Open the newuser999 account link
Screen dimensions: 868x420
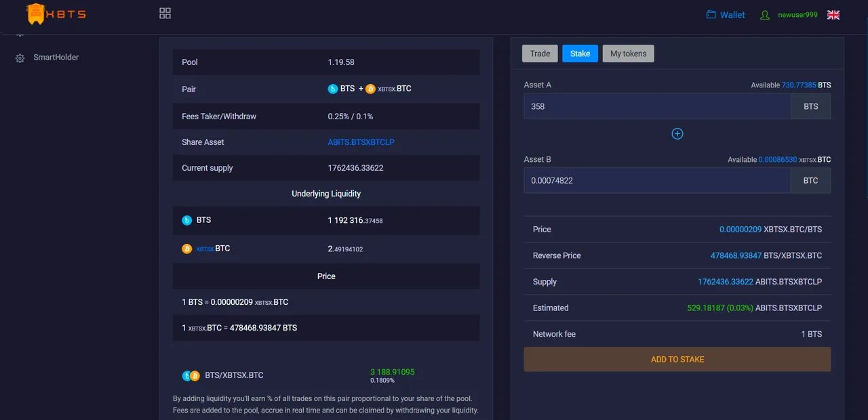tap(797, 15)
